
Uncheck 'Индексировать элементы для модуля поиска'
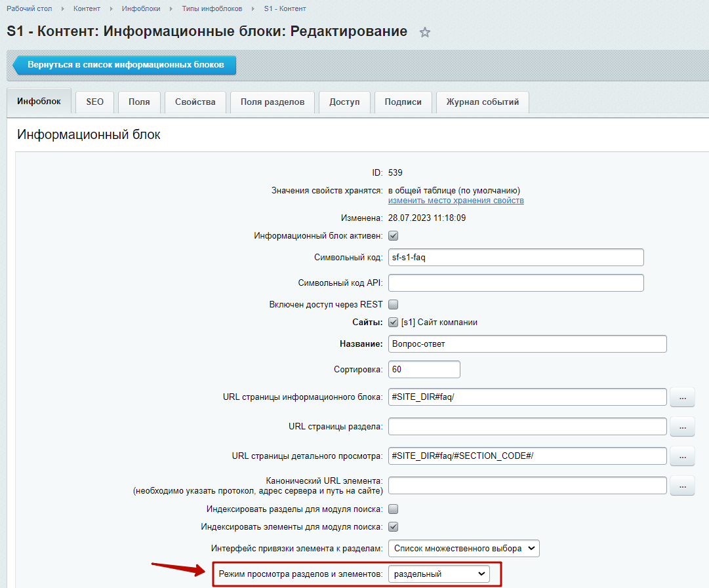[394, 526]
